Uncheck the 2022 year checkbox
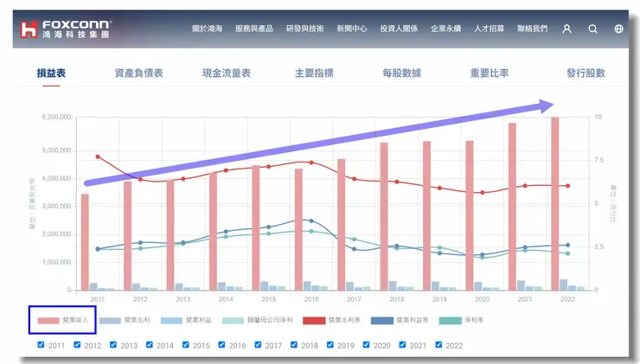This screenshot has height=364, width=640. pyautogui.click(x=438, y=345)
